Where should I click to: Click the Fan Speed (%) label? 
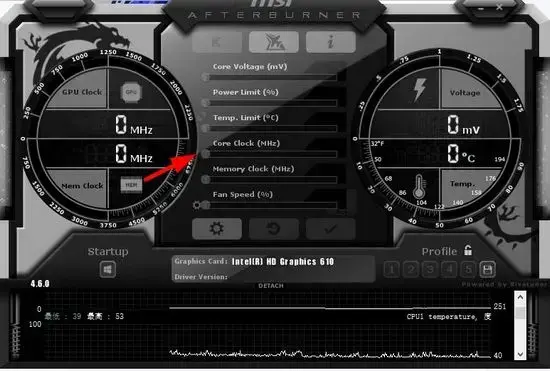click(x=242, y=195)
